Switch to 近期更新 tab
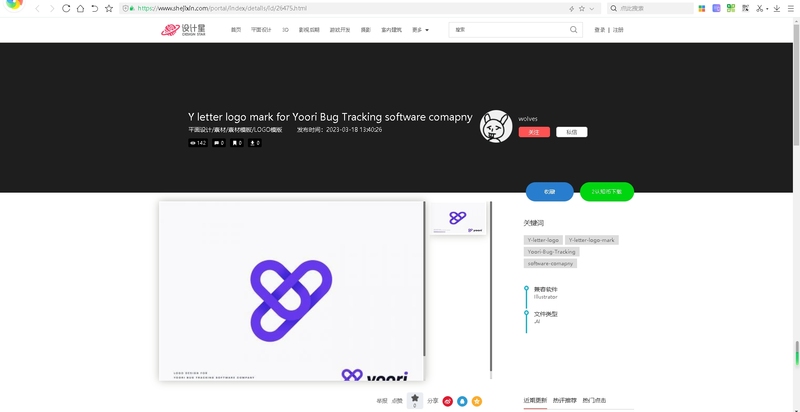The height and width of the screenshot is (412, 800). coord(535,400)
